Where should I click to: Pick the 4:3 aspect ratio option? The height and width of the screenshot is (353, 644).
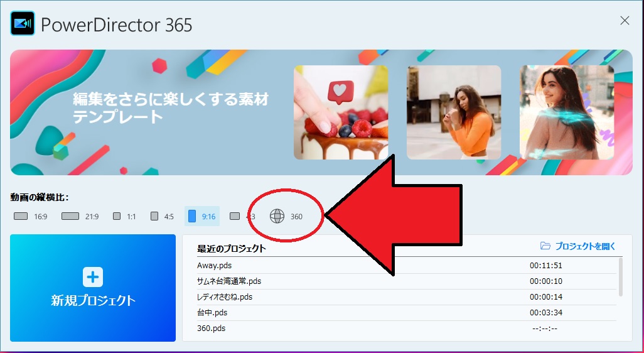tap(242, 216)
